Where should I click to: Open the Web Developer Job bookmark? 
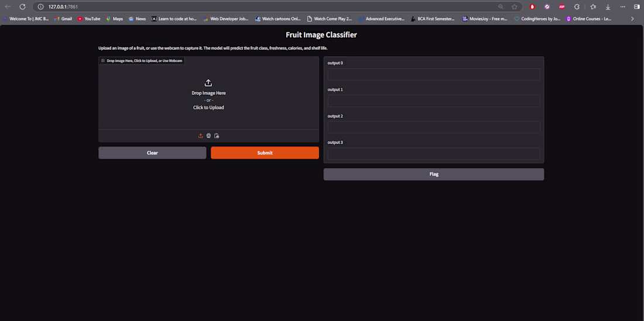[x=227, y=19]
